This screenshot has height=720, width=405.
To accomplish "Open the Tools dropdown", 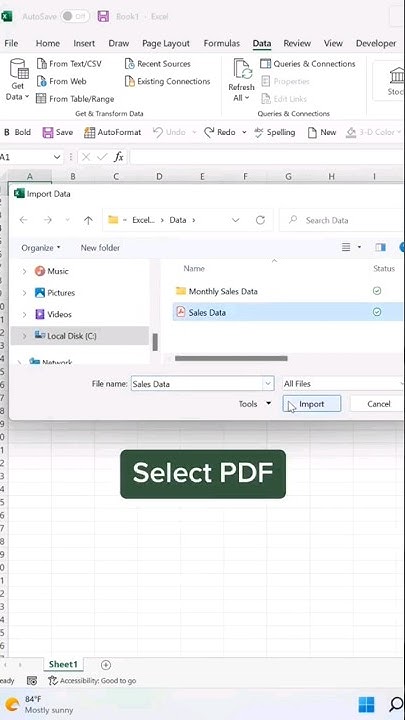I will click(254, 404).
